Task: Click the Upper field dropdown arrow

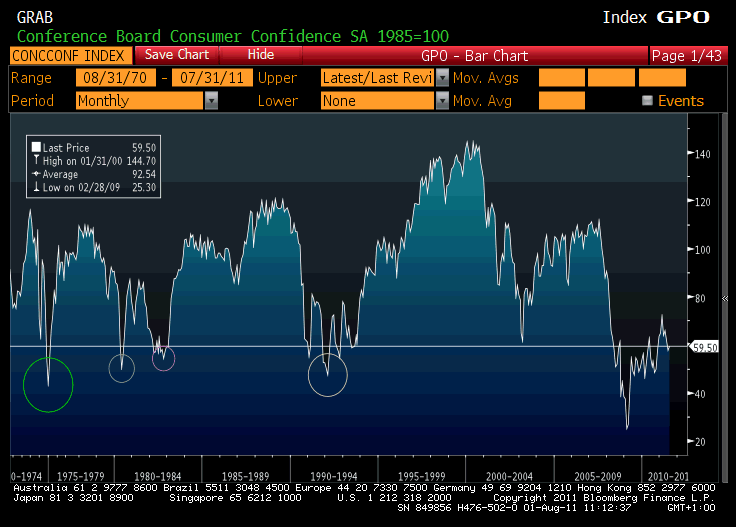Action: coord(442,77)
